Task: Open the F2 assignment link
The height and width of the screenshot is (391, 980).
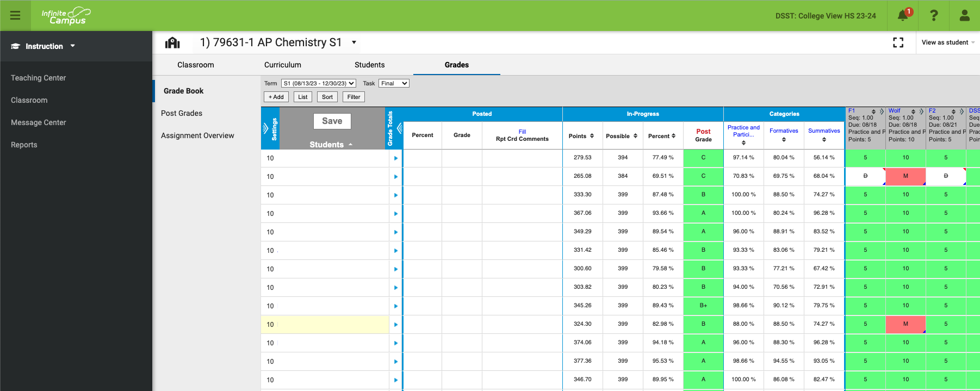Action: pyautogui.click(x=932, y=111)
